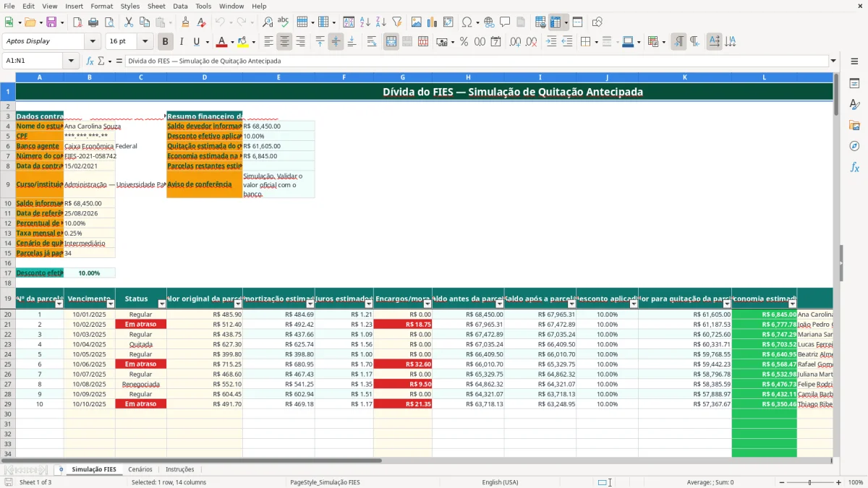Switch to the Cenários sheet tab

click(140, 469)
